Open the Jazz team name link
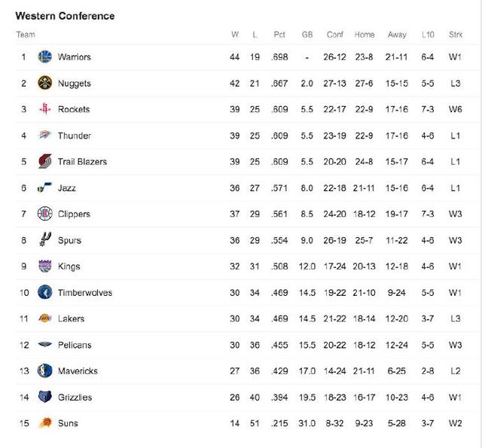The width and height of the screenshot is (482, 448). point(67,187)
